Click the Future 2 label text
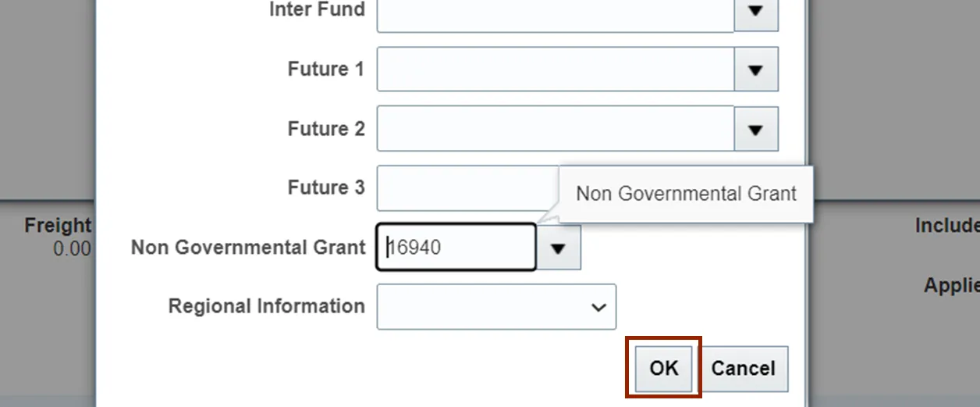 click(x=325, y=129)
